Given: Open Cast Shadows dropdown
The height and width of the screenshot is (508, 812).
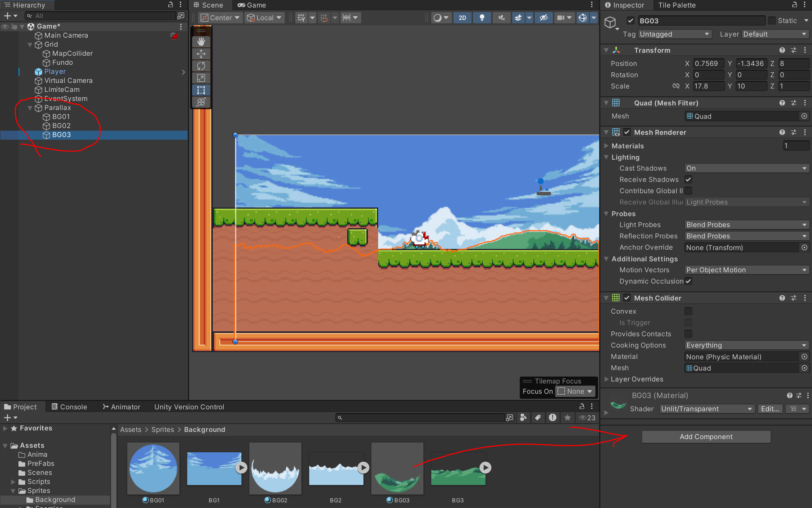Looking at the screenshot, I should click(746, 168).
